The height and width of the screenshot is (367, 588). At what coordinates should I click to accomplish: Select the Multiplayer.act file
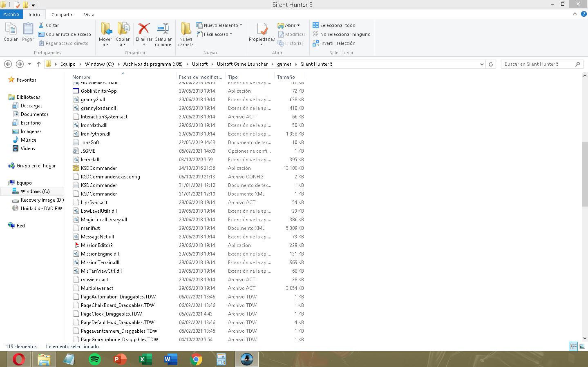(97, 288)
